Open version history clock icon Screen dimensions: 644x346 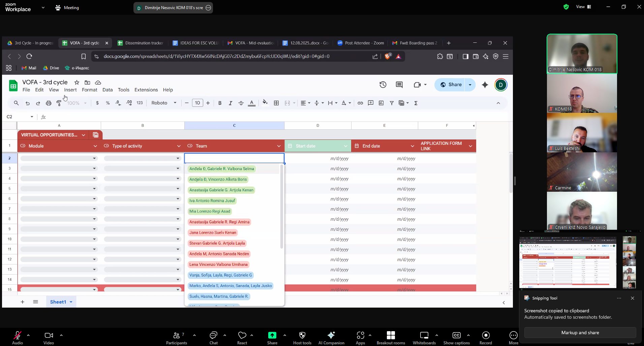(383, 85)
